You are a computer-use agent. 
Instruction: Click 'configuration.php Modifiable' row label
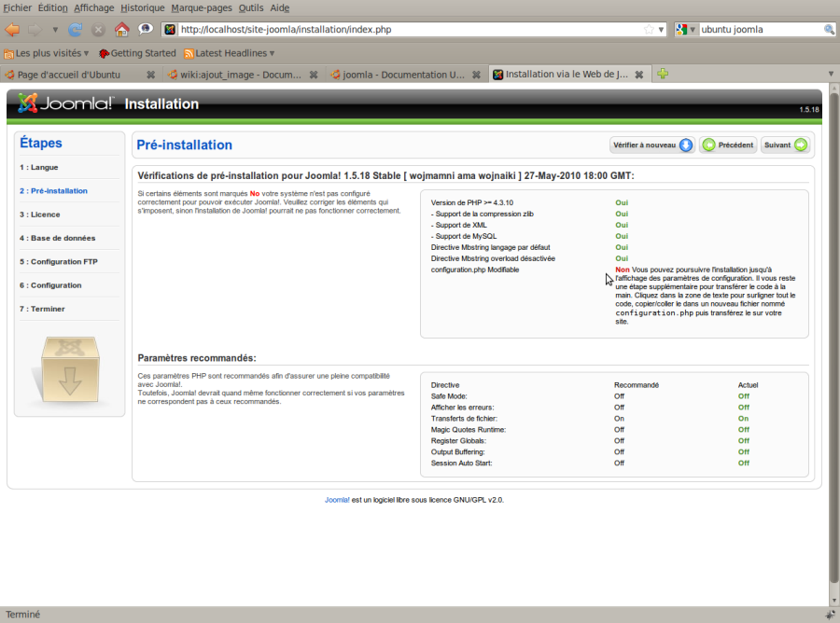[475, 270]
